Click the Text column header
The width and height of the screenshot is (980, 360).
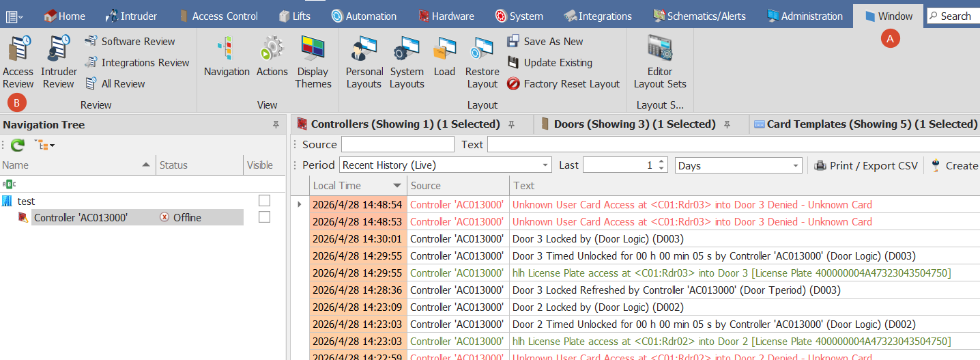pyautogui.click(x=745, y=186)
